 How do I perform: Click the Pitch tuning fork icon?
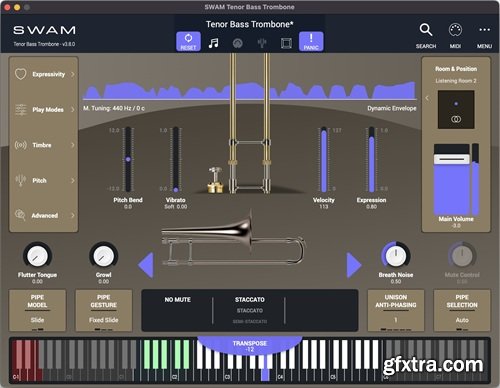(21, 180)
